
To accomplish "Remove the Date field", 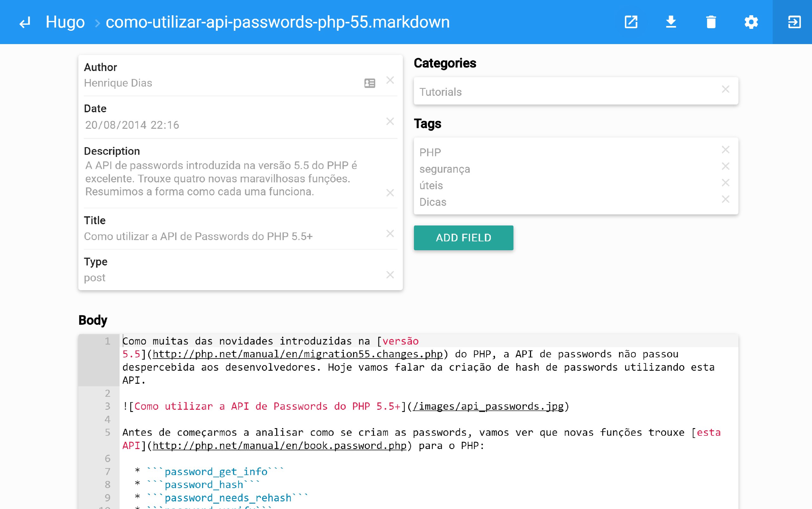I will point(390,121).
